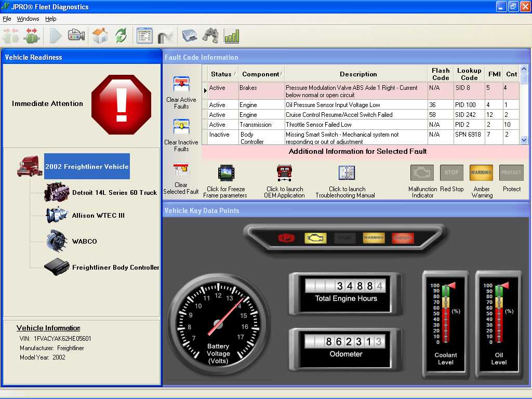Select Allison WTEC III component
The image size is (532, 399).
pos(98,216)
